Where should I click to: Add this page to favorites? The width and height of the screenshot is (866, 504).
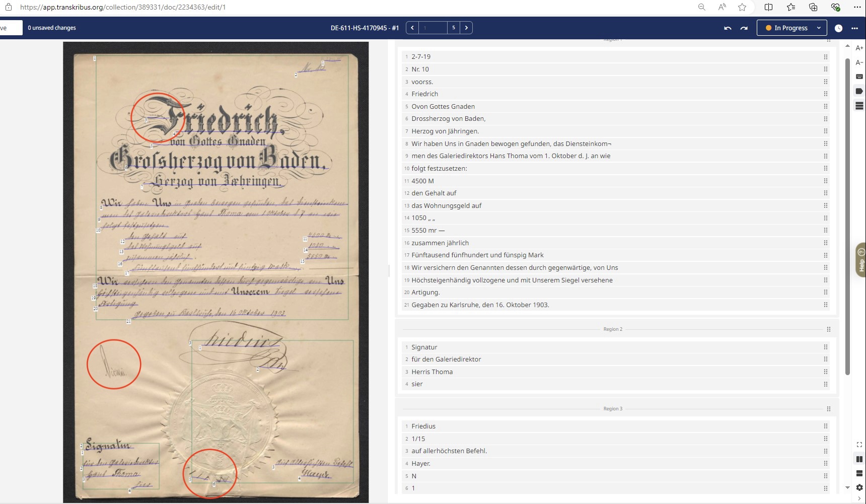coord(742,7)
